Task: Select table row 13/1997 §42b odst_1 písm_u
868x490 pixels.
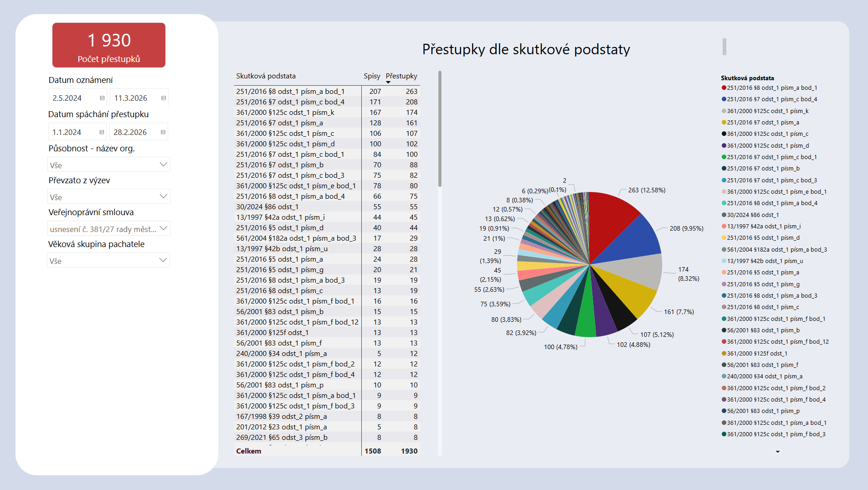Action: pos(327,249)
